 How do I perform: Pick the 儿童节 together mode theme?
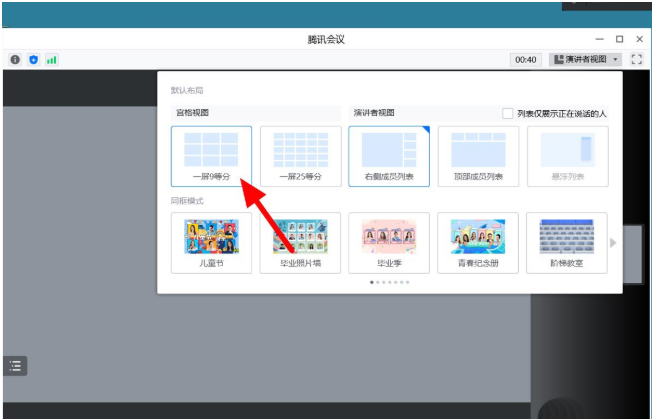[x=211, y=243]
